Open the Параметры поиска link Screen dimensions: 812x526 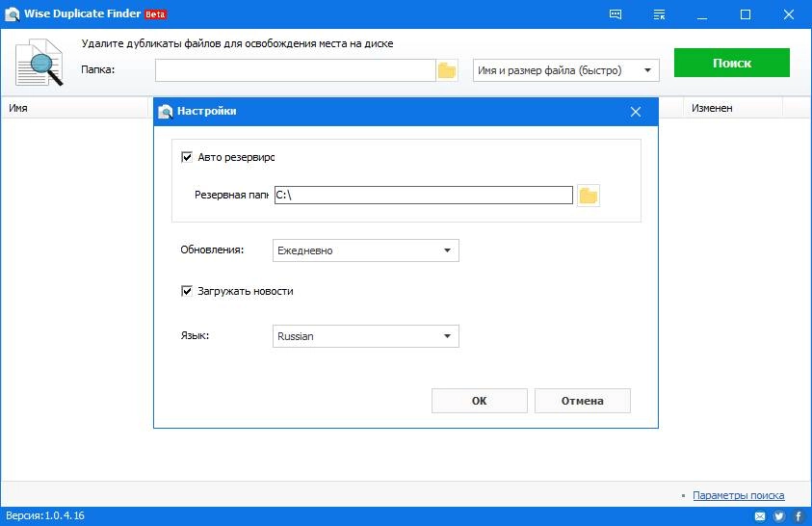click(739, 495)
